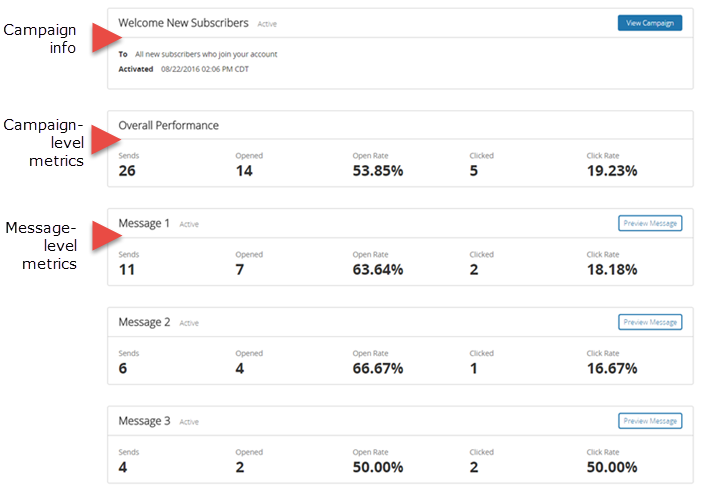Click Message 3 Click Rate 50.00%

tap(612, 468)
